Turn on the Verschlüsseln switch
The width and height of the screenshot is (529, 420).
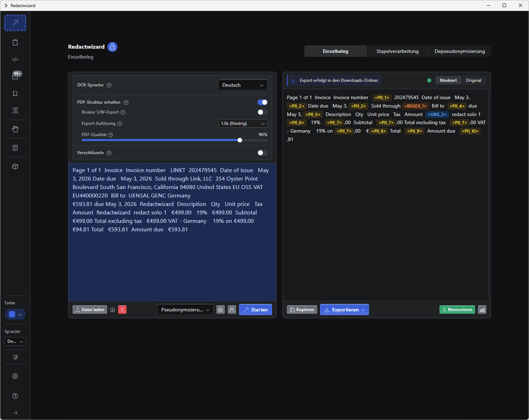pos(263,153)
